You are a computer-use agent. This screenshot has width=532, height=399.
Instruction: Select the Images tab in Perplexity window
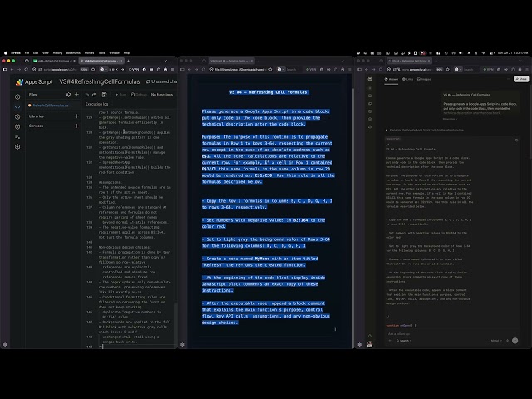tap(424, 79)
